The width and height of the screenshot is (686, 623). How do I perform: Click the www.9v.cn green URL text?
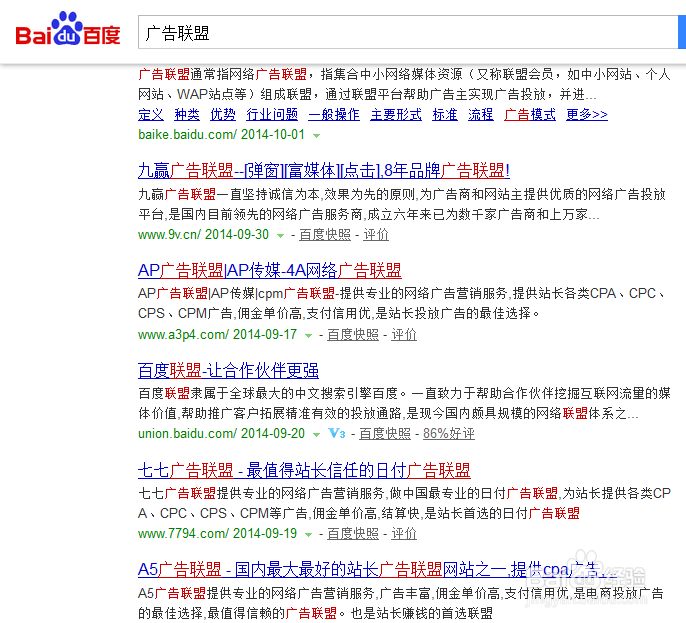tap(203, 234)
